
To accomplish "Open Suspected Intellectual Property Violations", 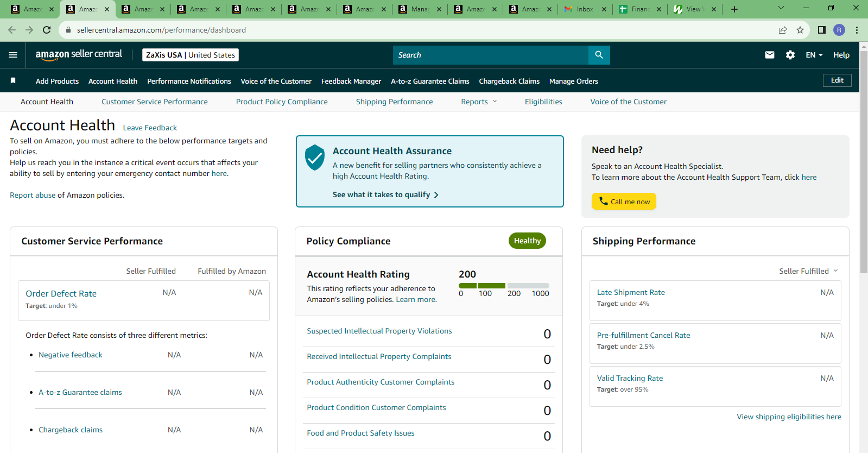I will [379, 331].
